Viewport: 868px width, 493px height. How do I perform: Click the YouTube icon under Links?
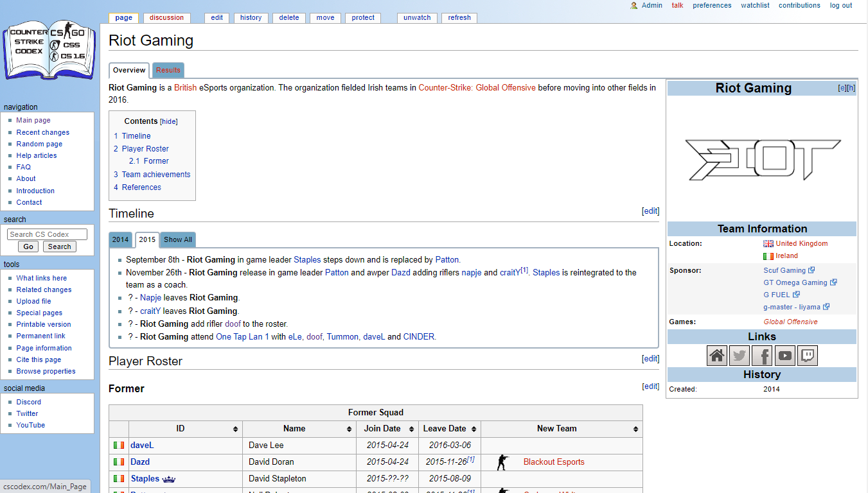[784, 355]
